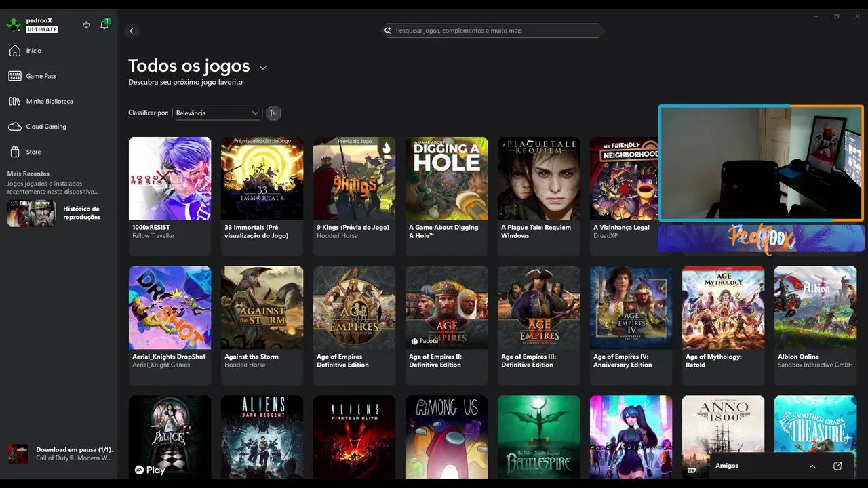
Task: Open Age of Empires II tile
Action: 446,325
